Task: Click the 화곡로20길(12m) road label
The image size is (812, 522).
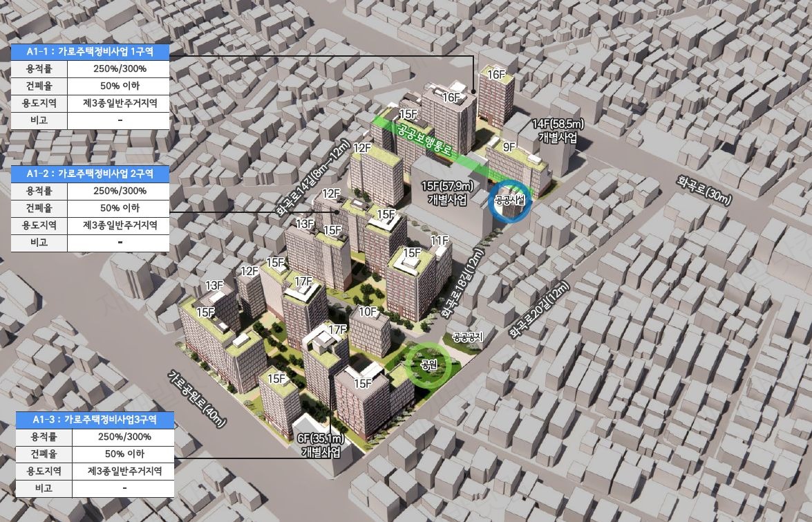Action: click(539, 310)
